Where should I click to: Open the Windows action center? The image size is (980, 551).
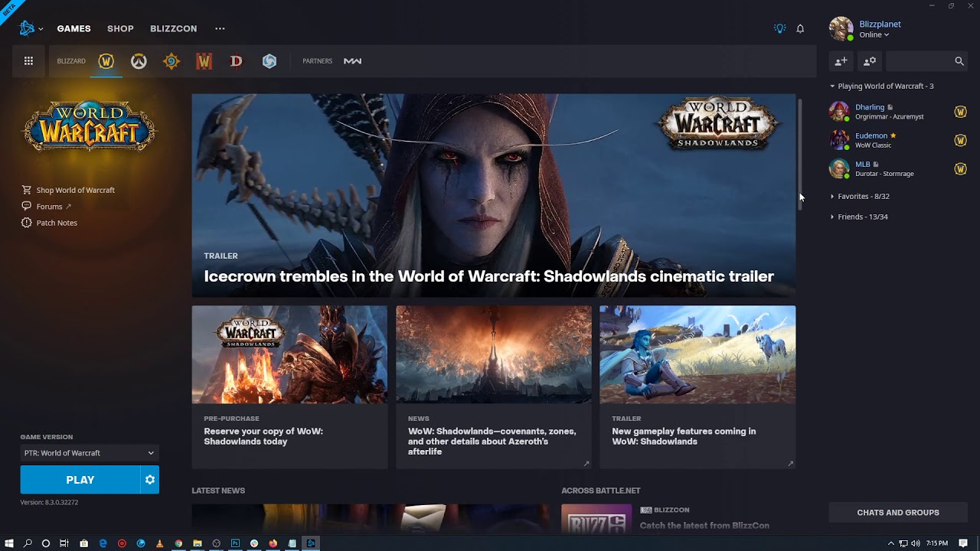pyautogui.click(x=963, y=543)
